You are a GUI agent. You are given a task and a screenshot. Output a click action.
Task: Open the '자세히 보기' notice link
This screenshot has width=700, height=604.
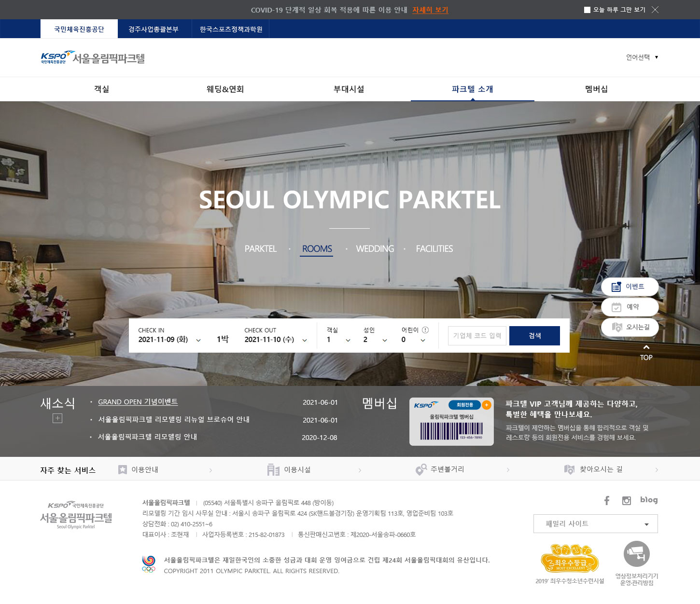click(430, 10)
